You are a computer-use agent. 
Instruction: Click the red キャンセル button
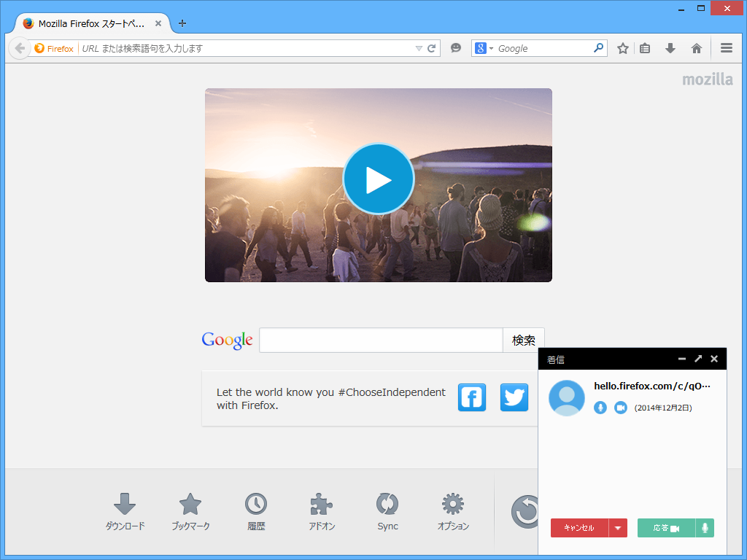(x=579, y=528)
